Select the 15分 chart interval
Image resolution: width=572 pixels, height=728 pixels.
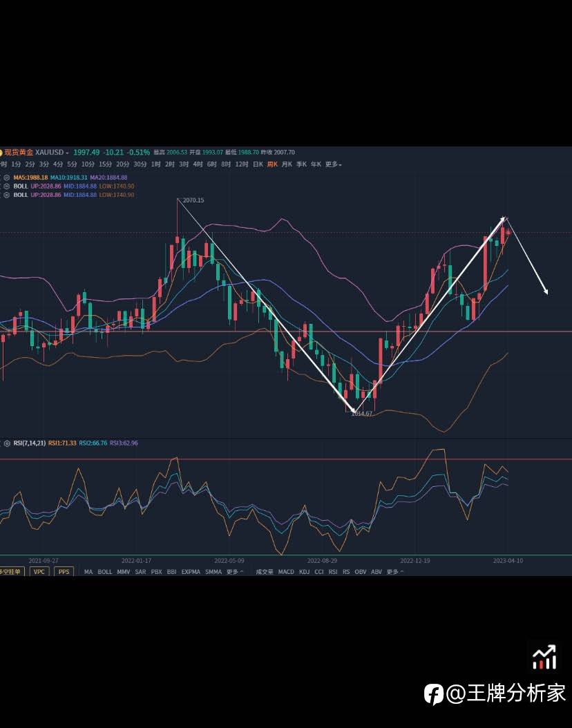tap(106, 164)
